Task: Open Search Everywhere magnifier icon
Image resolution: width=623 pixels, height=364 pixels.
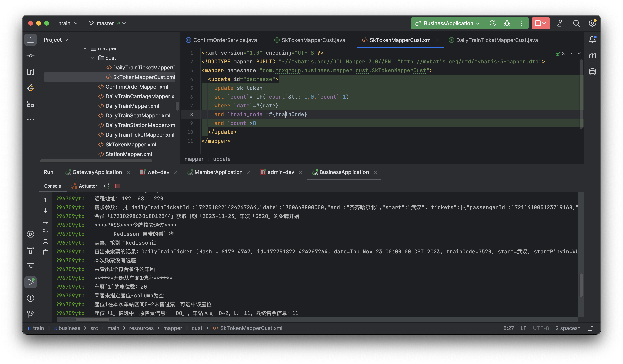Action: click(576, 23)
